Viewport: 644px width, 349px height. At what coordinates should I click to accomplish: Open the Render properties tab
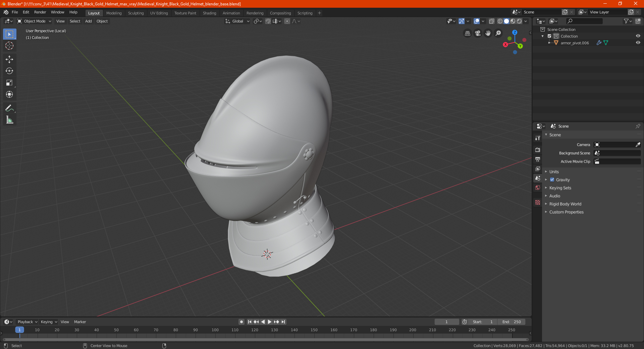(538, 150)
